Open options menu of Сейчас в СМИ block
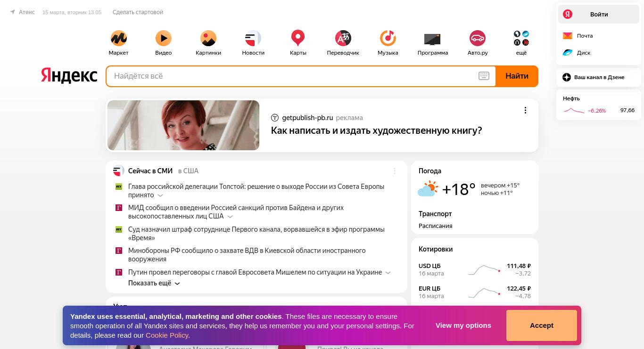Screen dimensions: 644x349 click(x=395, y=171)
